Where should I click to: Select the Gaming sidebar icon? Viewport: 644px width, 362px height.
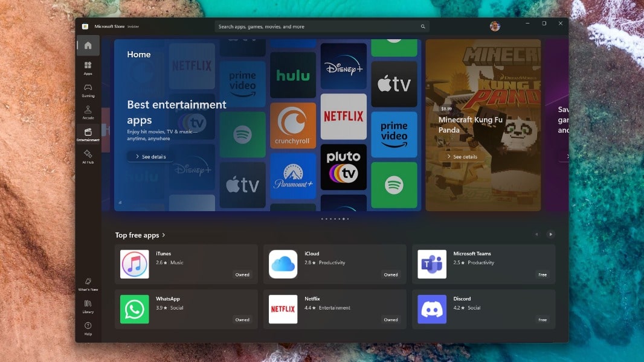88,90
